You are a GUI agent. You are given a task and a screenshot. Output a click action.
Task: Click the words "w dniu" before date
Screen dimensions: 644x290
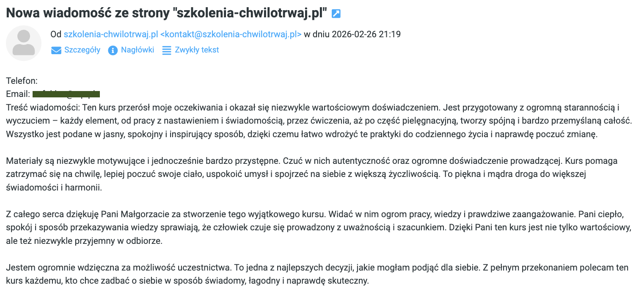[x=317, y=34]
